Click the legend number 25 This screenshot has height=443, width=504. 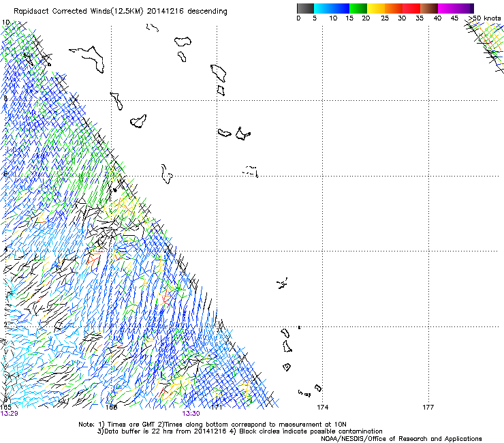pos(385,18)
